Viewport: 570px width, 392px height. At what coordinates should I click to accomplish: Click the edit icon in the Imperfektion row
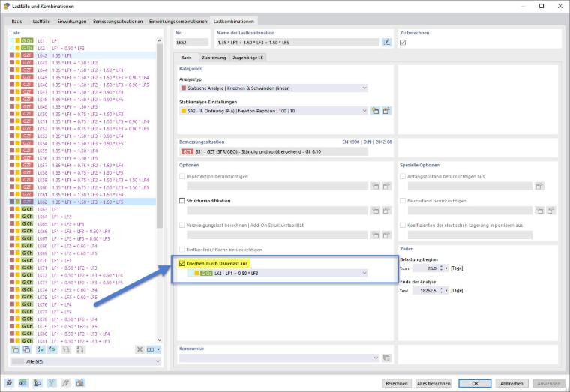click(386, 187)
